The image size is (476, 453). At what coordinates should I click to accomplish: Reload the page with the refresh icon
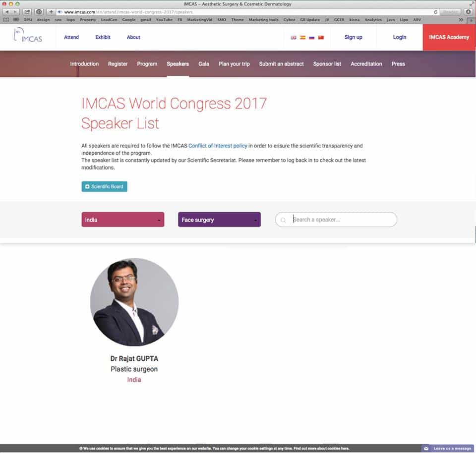(x=435, y=12)
